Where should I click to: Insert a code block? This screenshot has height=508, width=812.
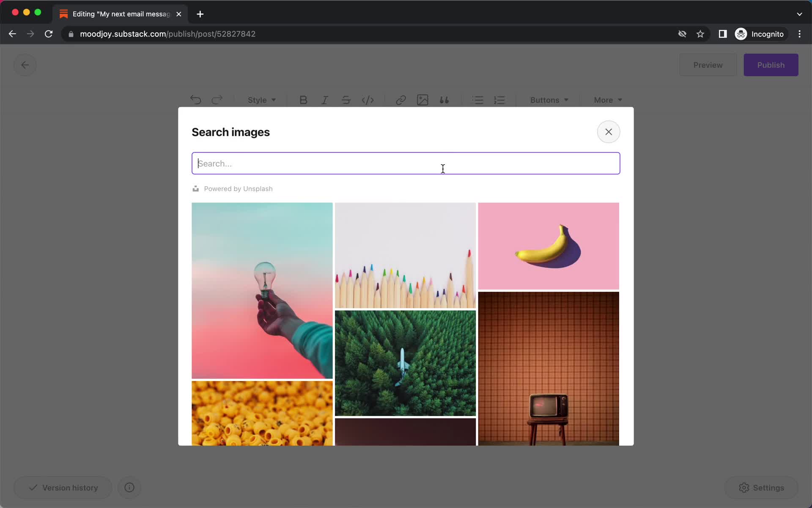(x=368, y=100)
